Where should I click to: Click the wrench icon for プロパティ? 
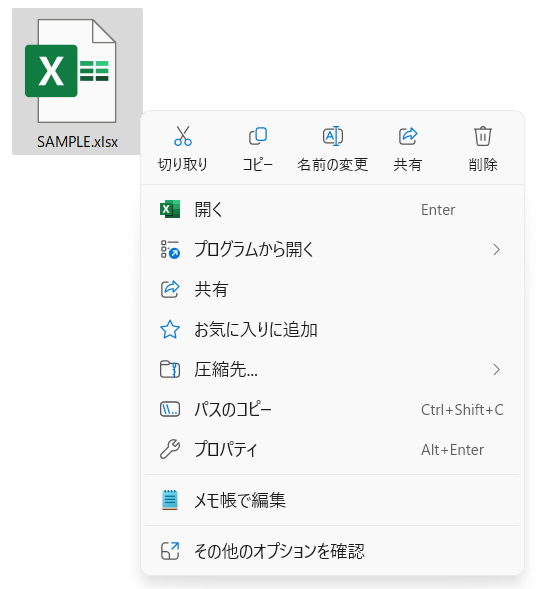[170, 449]
